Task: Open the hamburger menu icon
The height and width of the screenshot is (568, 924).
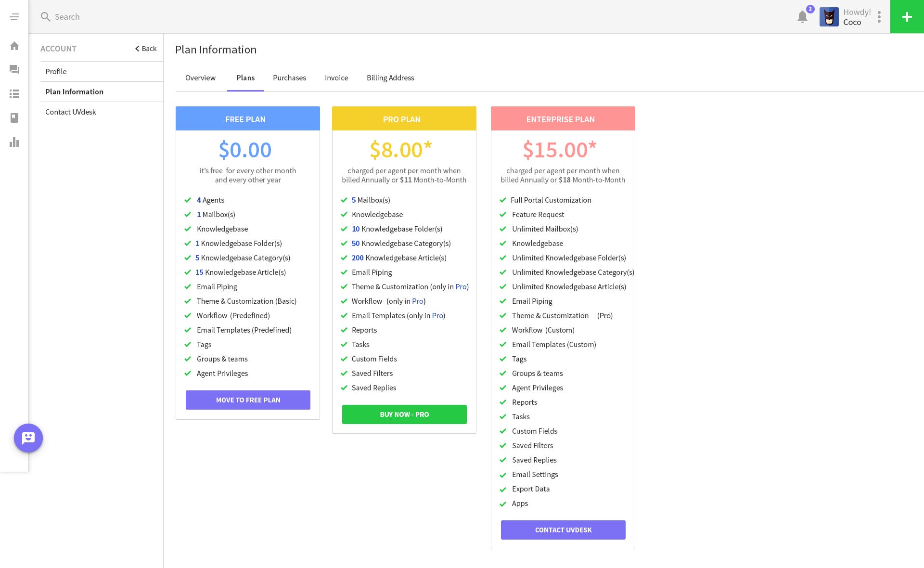Action: (14, 17)
